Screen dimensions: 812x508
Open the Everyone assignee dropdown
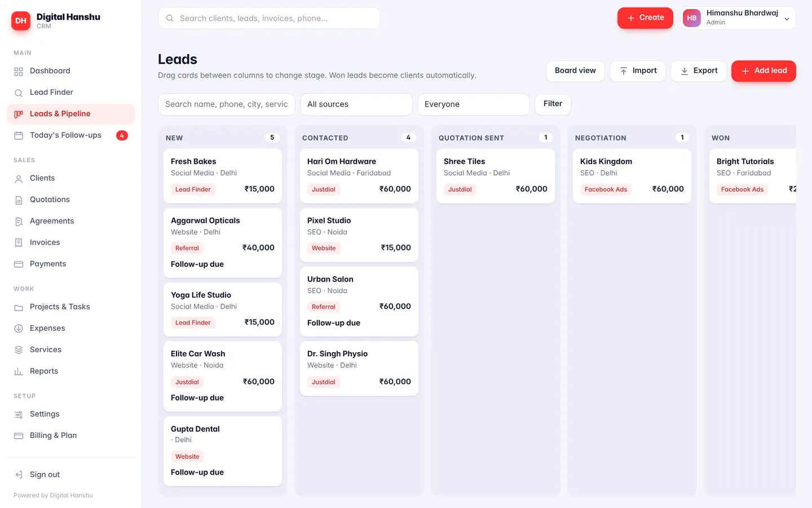click(474, 104)
